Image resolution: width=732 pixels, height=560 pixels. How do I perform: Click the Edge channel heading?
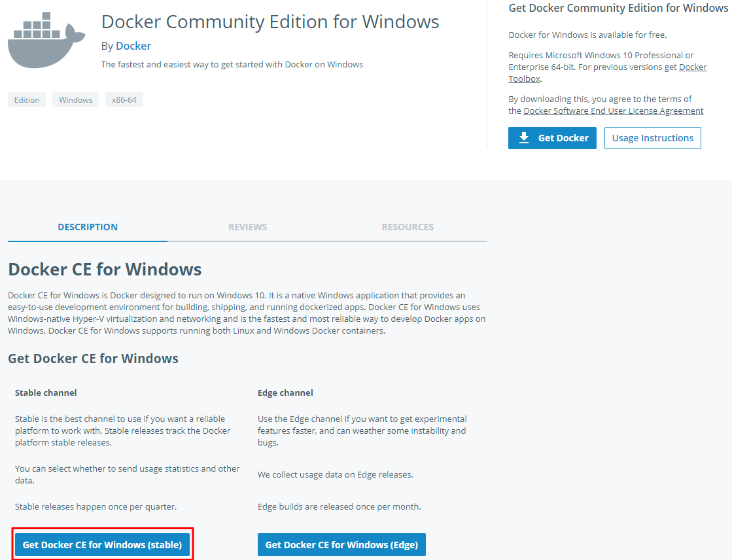285,393
